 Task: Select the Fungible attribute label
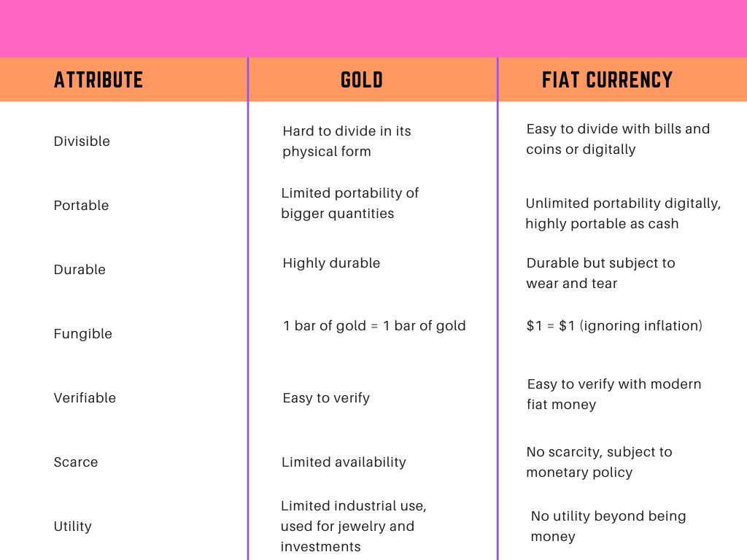click(83, 334)
